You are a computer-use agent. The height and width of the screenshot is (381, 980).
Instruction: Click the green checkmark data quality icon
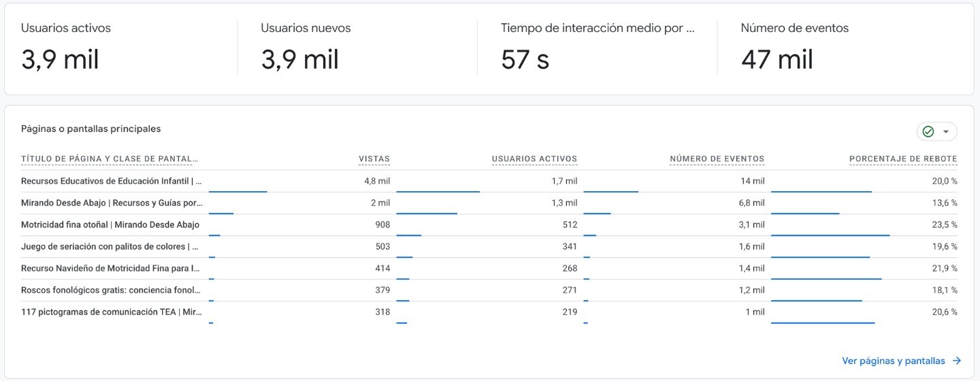click(928, 131)
